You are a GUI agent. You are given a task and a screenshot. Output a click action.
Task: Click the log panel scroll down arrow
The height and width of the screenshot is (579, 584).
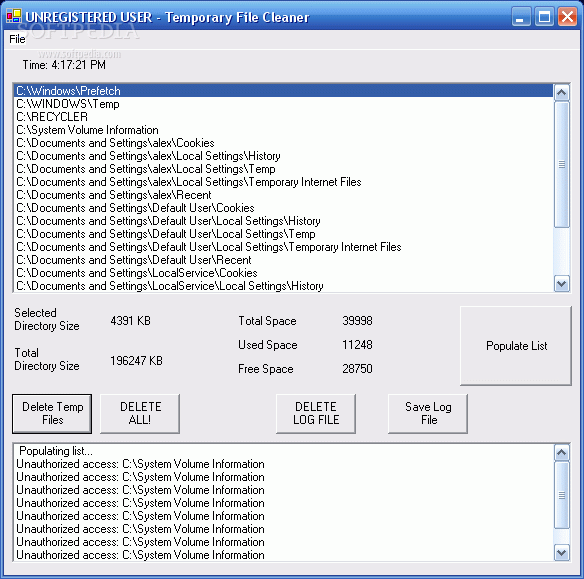point(562,553)
